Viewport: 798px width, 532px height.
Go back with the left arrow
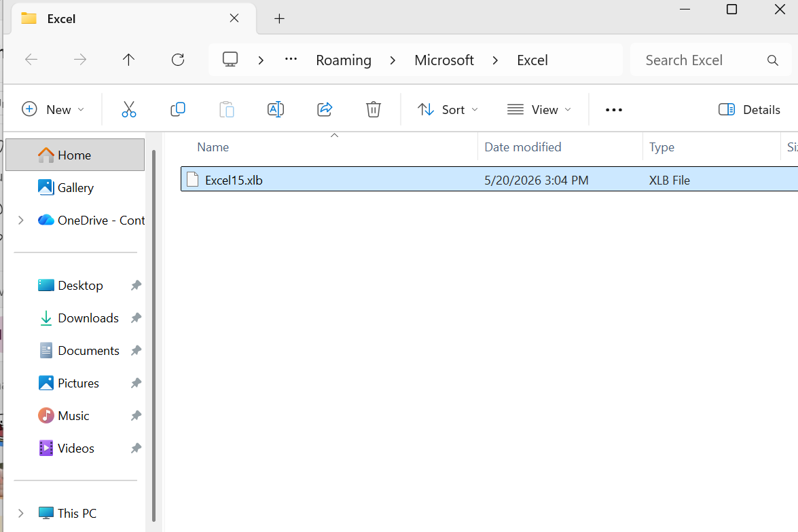pyautogui.click(x=31, y=60)
